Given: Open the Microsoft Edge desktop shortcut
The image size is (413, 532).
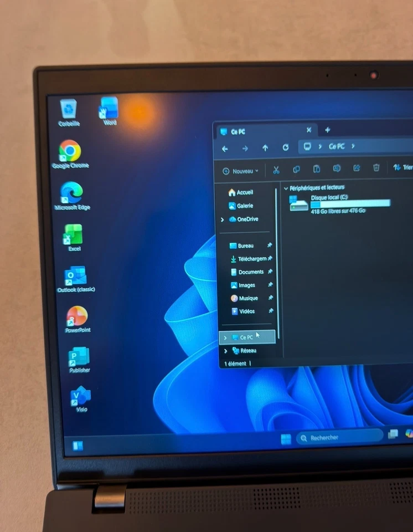Looking at the screenshot, I should (x=71, y=196).
